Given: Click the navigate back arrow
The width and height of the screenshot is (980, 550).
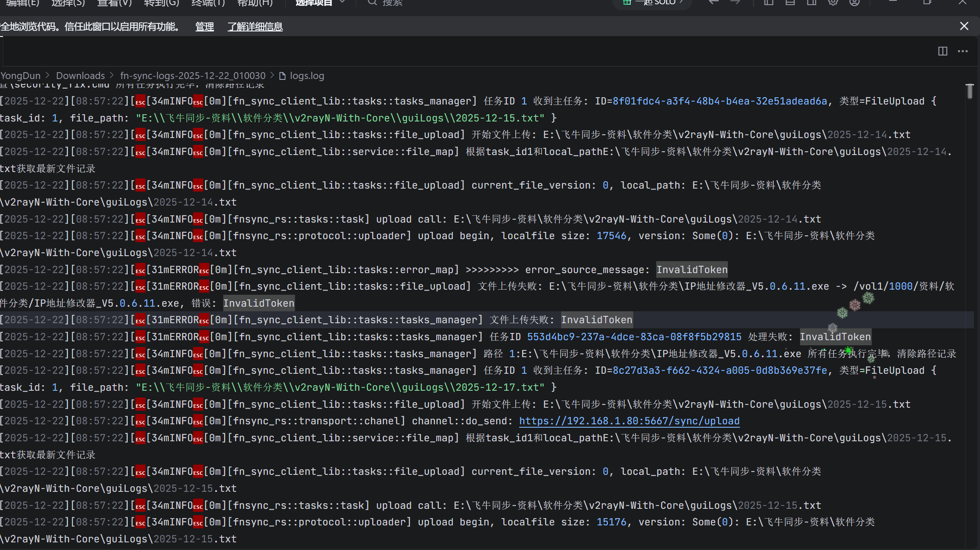Looking at the screenshot, I should 714,3.
